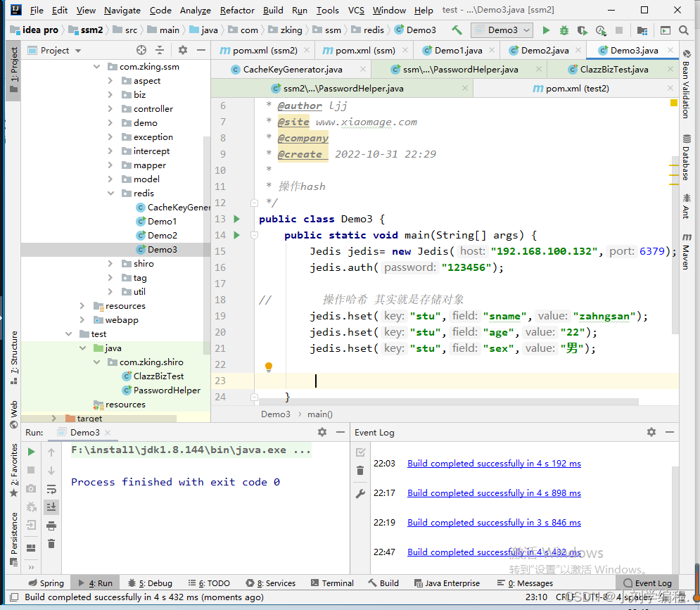Toggle the Project tool window side tab
This screenshot has height=610, width=700.
click(x=13, y=65)
